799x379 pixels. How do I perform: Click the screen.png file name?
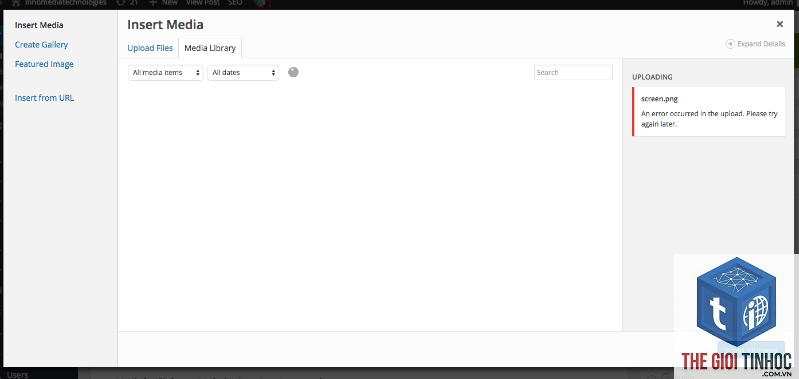pyautogui.click(x=659, y=99)
